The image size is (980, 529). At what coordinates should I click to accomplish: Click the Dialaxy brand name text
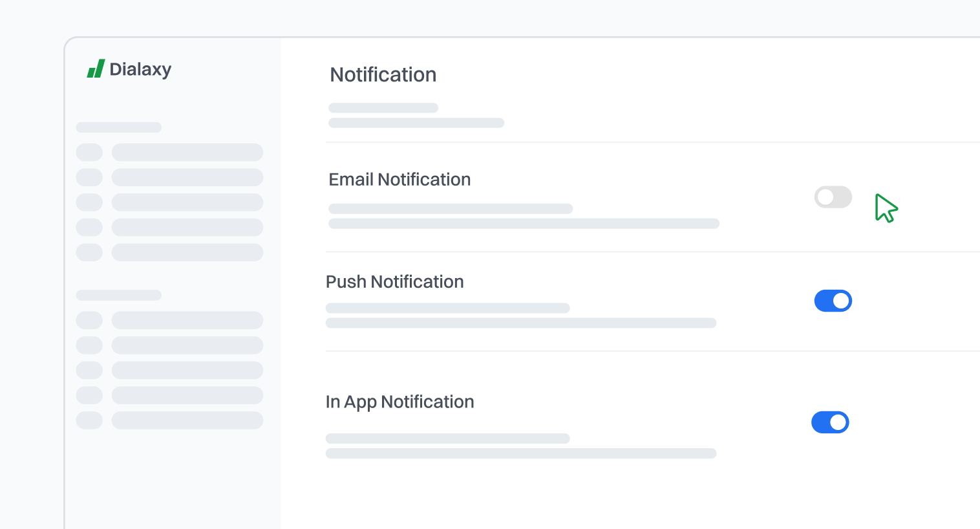point(140,69)
